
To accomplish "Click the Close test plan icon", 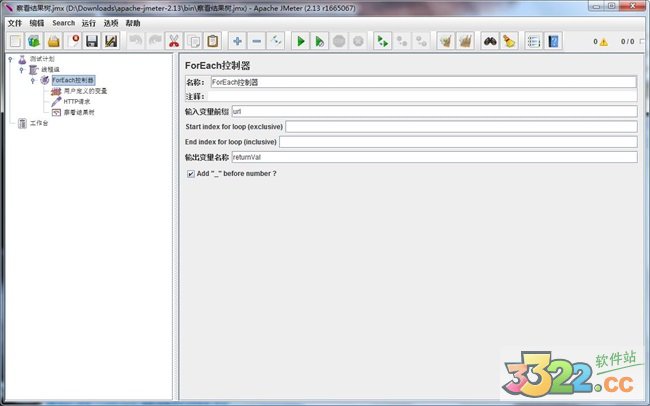I will pyautogui.click(x=73, y=41).
